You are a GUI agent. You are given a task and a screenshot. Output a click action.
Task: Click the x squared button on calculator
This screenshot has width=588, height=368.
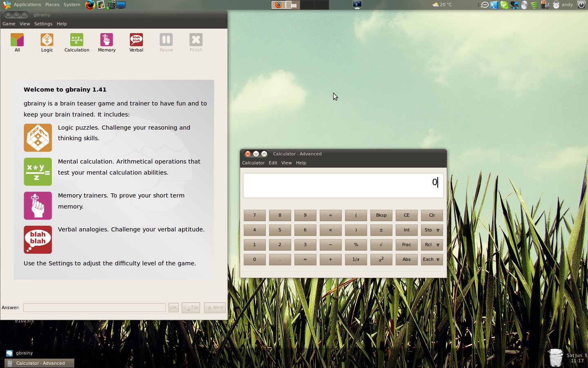point(381,260)
